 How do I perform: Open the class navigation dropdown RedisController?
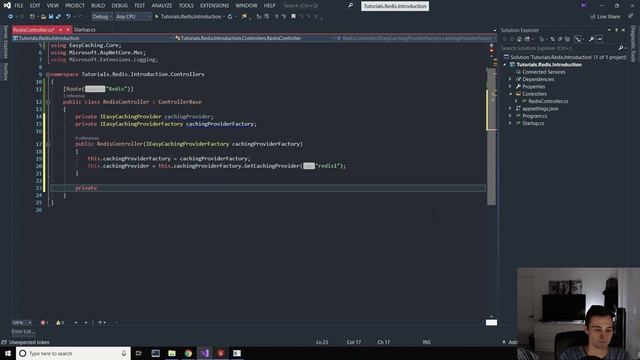(255, 38)
